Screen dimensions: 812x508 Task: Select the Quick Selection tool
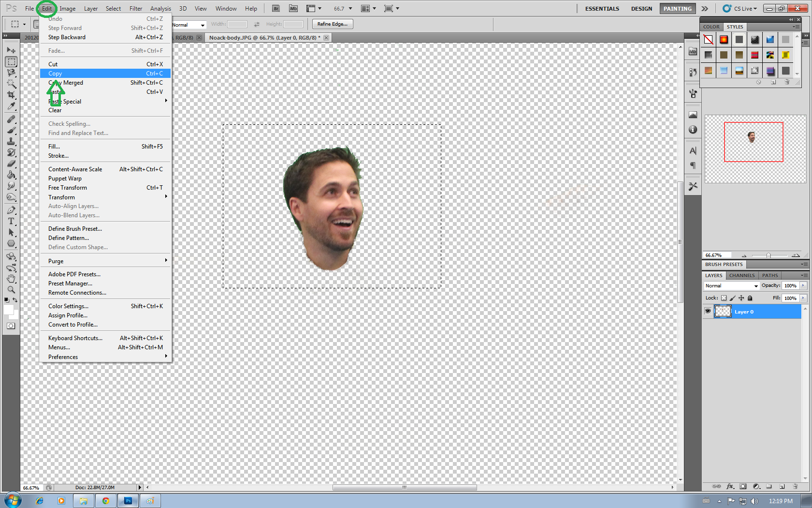click(11, 84)
